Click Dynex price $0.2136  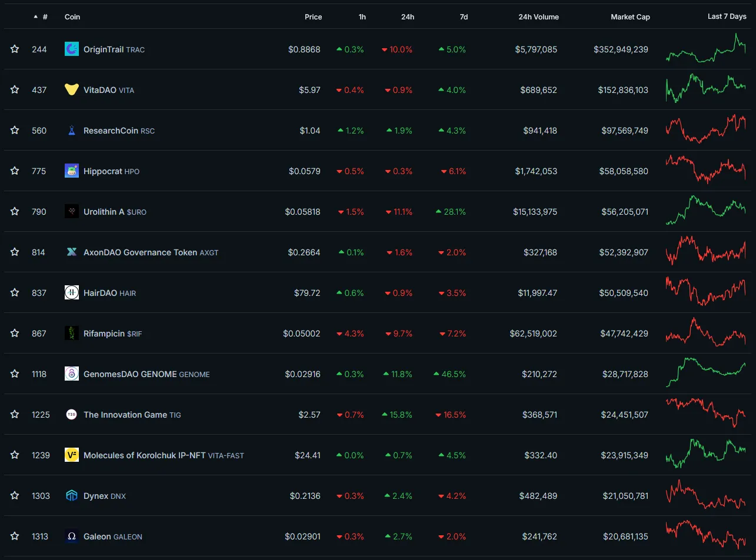pyautogui.click(x=305, y=496)
